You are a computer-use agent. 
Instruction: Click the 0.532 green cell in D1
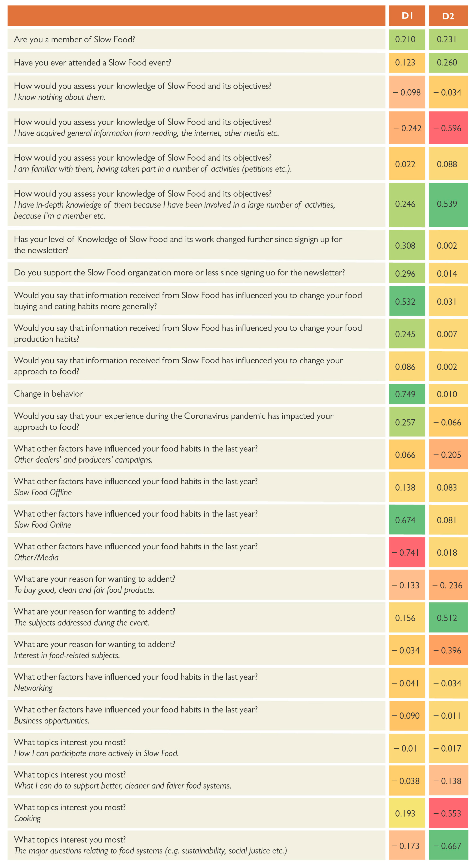pyautogui.click(x=407, y=302)
